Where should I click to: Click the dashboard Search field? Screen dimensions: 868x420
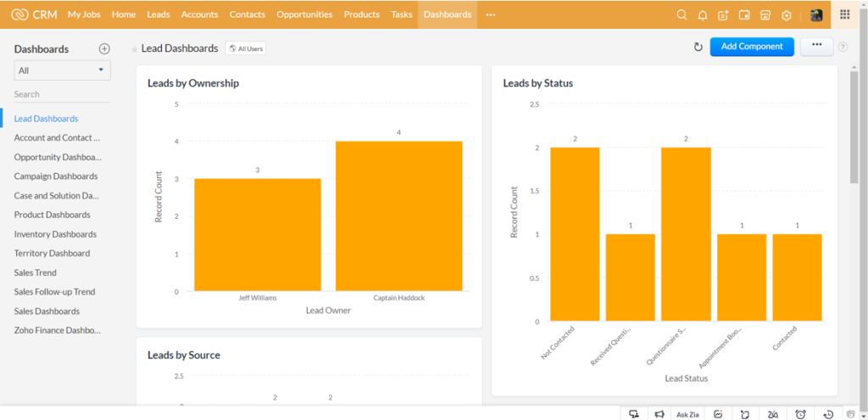[x=62, y=94]
